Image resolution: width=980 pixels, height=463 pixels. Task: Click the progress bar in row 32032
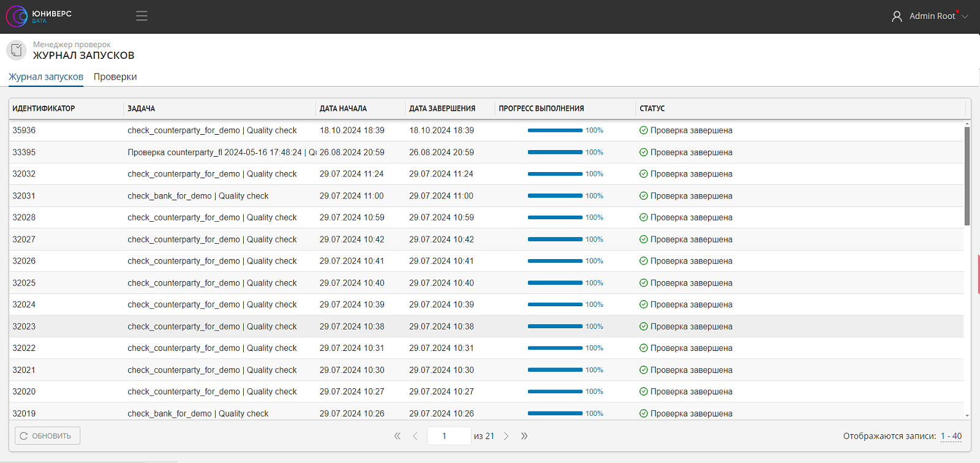pyautogui.click(x=555, y=174)
